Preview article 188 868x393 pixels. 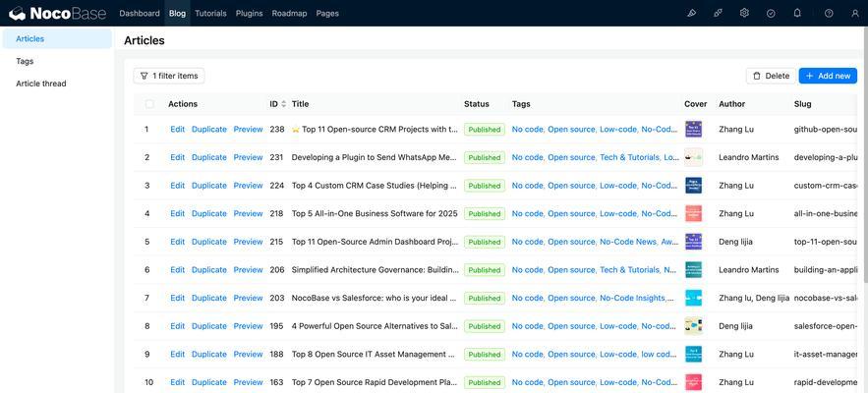click(248, 355)
